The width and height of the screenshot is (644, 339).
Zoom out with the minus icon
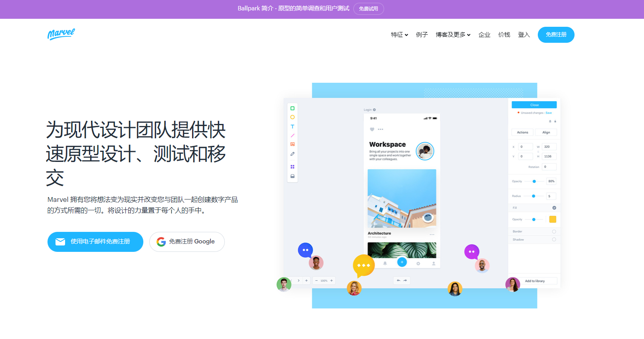tap(317, 281)
